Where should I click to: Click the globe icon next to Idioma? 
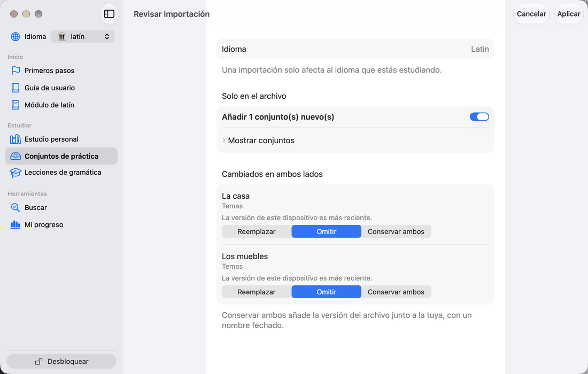pyautogui.click(x=16, y=36)
